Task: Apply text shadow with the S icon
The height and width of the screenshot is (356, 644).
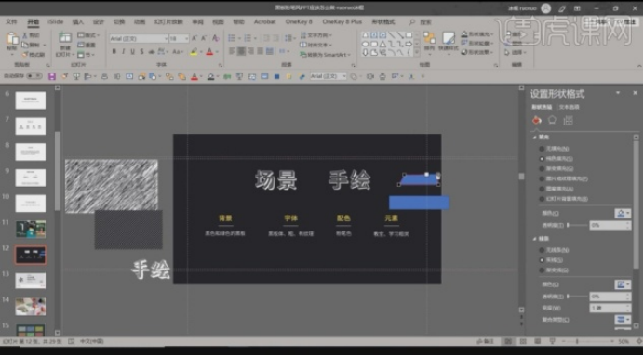Action: click(x=141, y=52)
